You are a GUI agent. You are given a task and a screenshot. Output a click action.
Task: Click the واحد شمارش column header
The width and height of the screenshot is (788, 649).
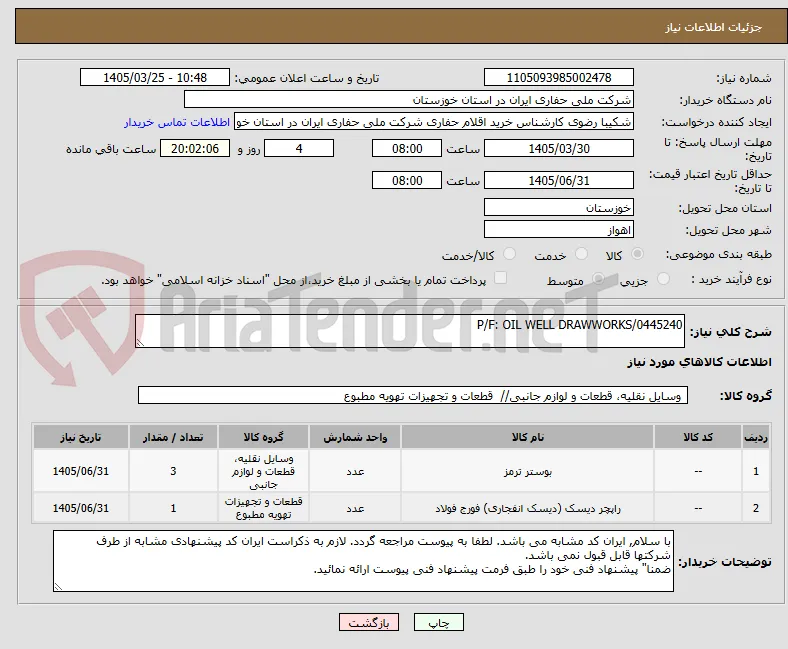click(355, 437)
